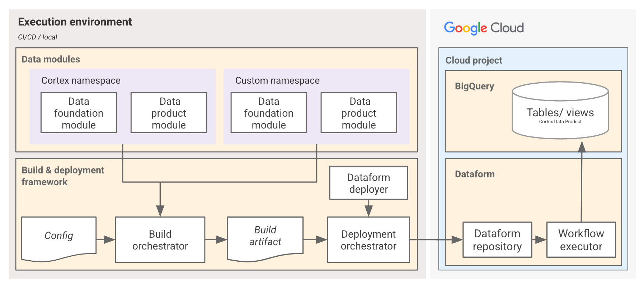Screen dimensions: 644x289
Task: Click the Deployment orchestrator box
Action: pos(368,239)
